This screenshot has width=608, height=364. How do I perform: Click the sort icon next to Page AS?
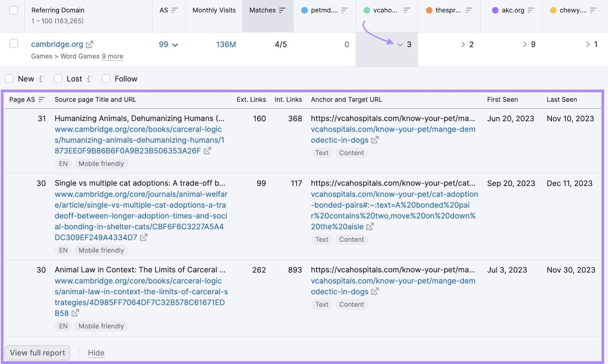pyautogui.click(x=40, y=99)
